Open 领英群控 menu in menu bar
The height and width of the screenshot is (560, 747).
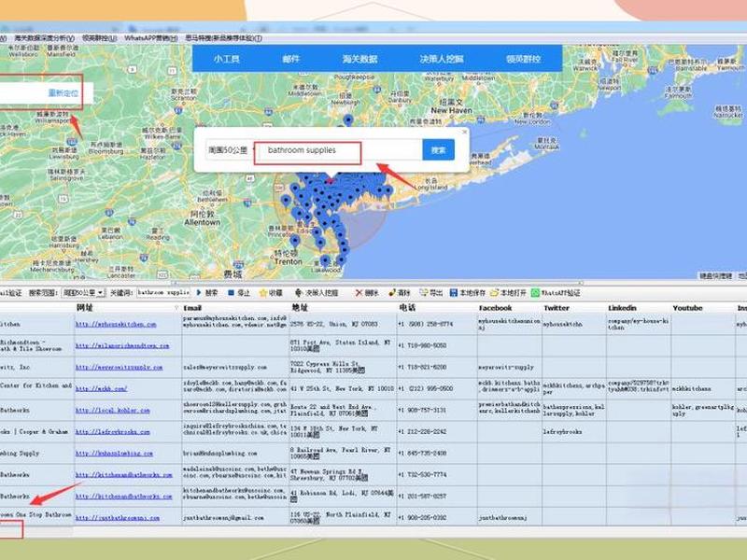(x=100, y=38)
